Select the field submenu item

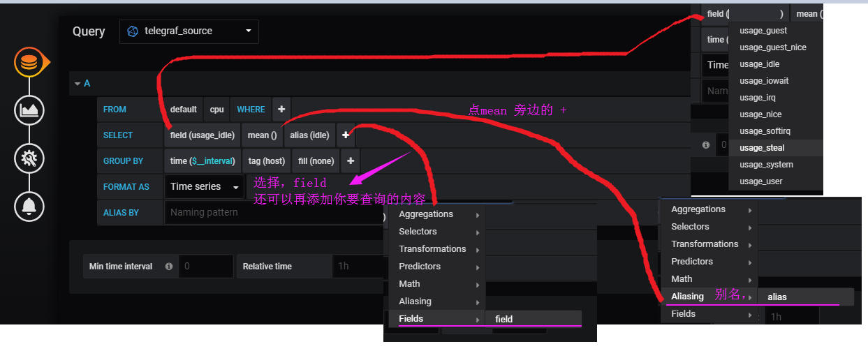[503, 320]
